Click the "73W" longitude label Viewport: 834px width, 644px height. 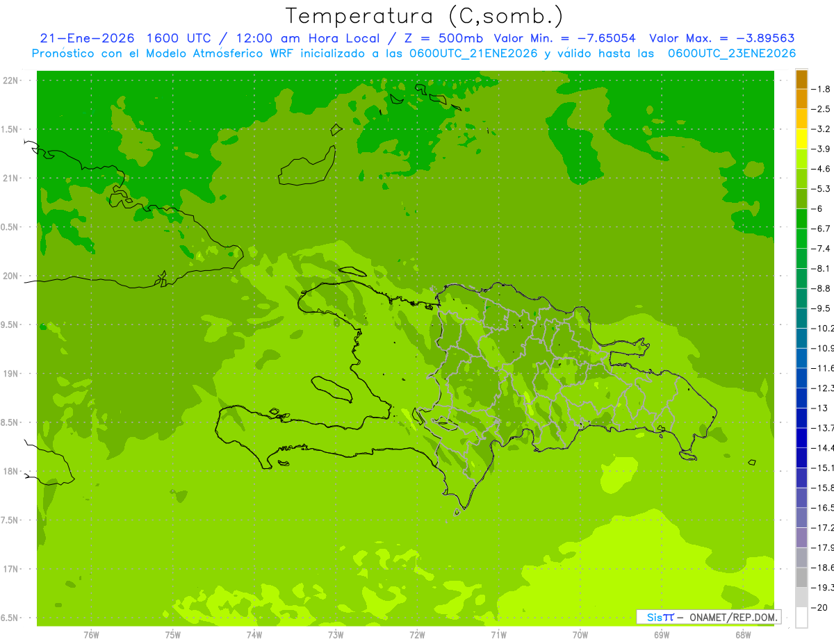click(x=336, y=634)
